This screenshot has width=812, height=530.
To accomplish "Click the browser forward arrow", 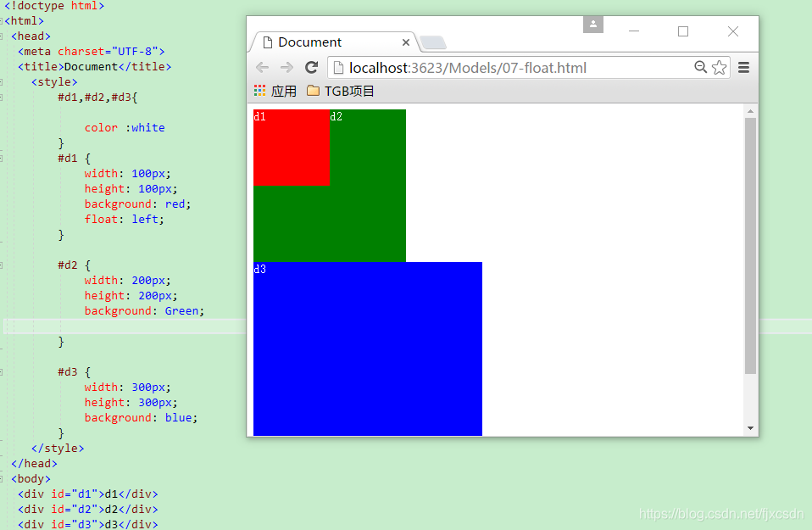I will point(286,67).
